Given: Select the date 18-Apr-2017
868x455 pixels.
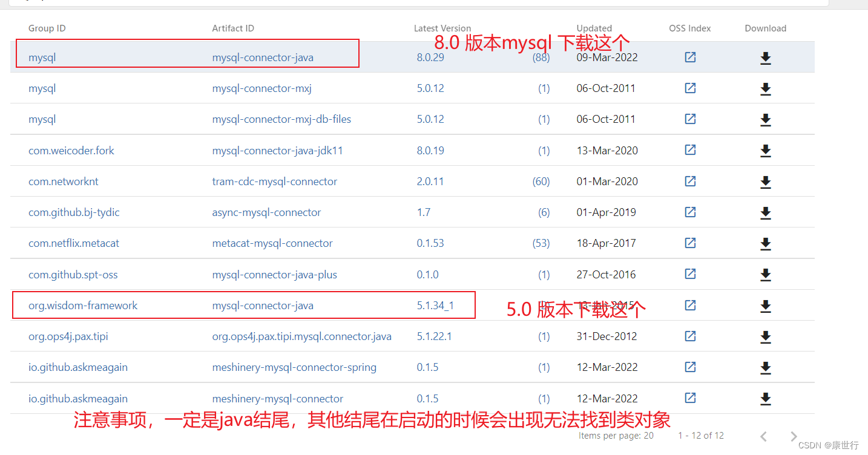Looking at the screenshot, I should (x=606, y=243).
